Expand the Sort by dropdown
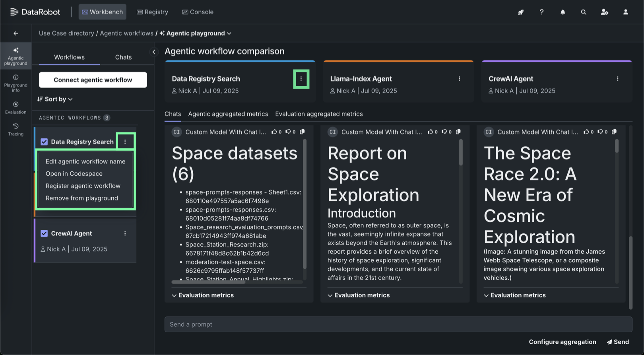Image resolution: width=644 pixels, height=355 pixels. click(x=55, y=99)
